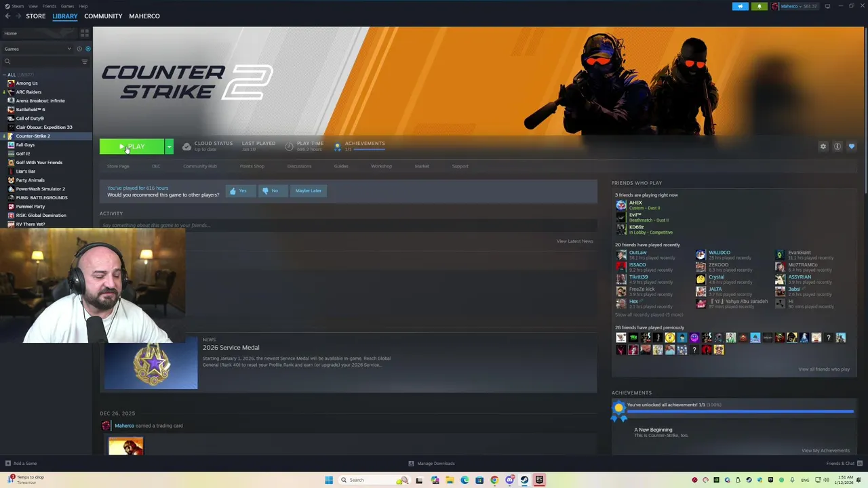868x488 pixels.
Task: Select Clair Obscur: Expedition 33 game entry
Action: pyautogui.click(x=44, y=127)
